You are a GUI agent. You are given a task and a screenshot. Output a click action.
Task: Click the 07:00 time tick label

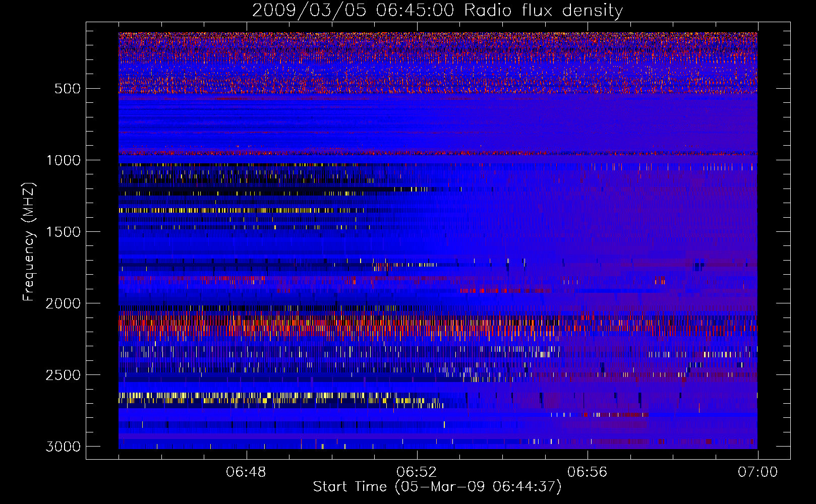coord(757,472)
